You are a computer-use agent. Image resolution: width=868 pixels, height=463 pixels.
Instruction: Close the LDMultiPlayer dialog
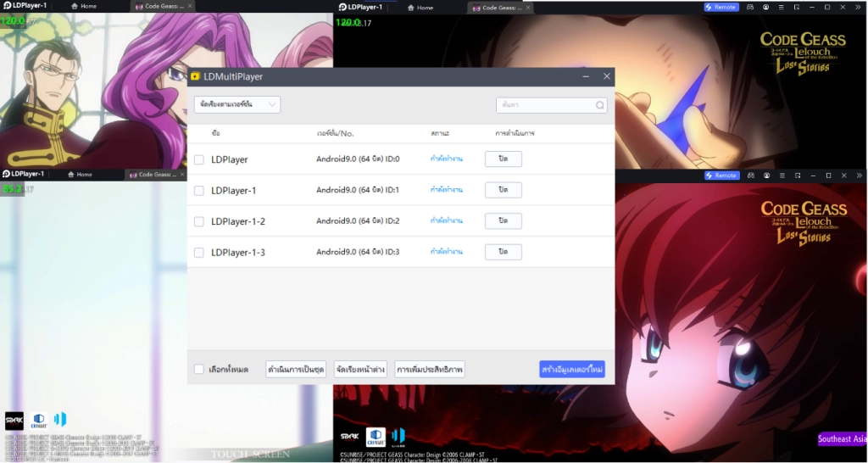pyautogui.click(x=607, y=76)
